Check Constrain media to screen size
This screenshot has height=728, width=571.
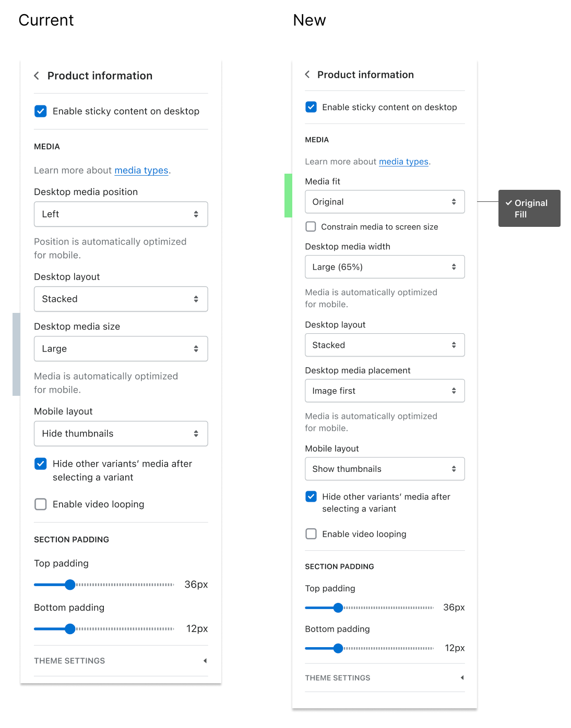coord(311,226)
